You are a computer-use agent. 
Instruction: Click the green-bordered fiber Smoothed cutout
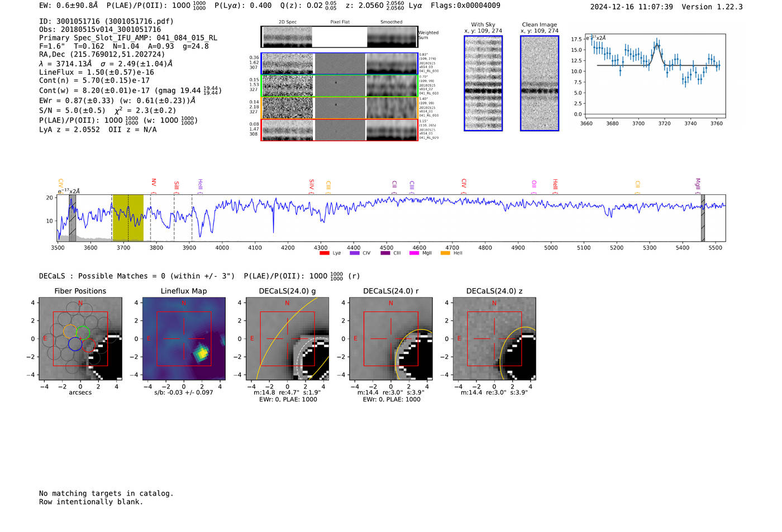[x=392, y=86]
